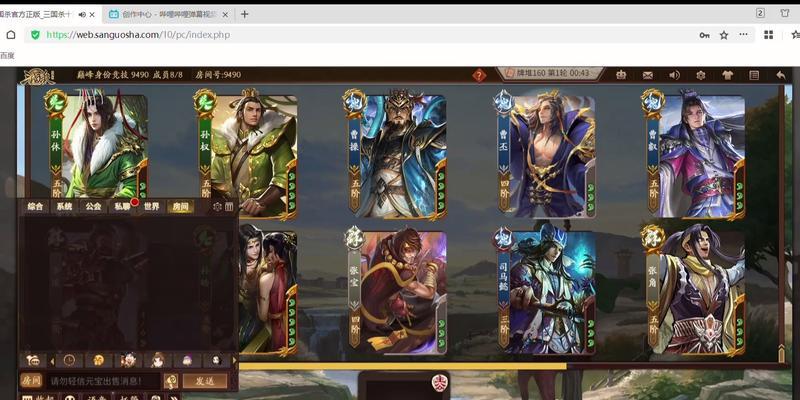Open the 房间 channel selector button
Screen dimensions: 800x400
[x=30, y=380]
